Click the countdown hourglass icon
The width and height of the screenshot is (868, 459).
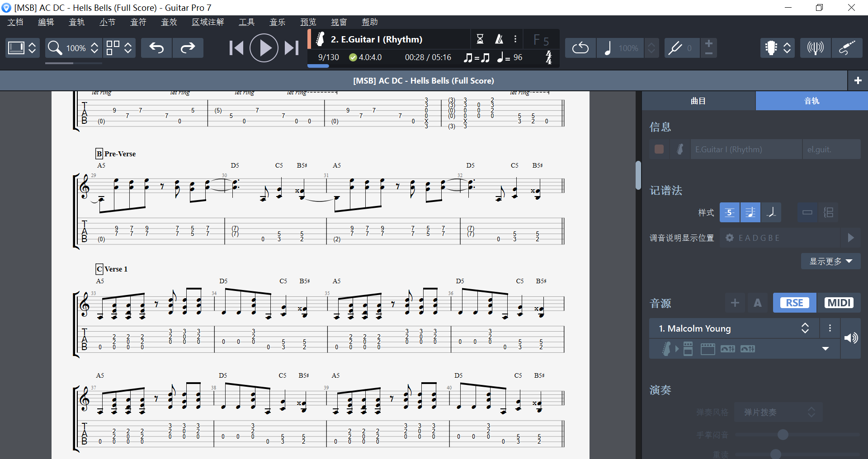481,39
